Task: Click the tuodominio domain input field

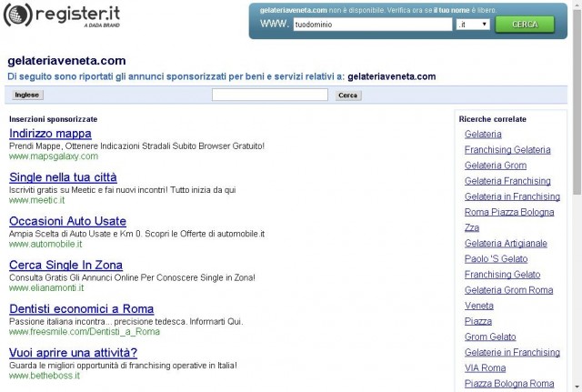Action: (x=373, y=25)
